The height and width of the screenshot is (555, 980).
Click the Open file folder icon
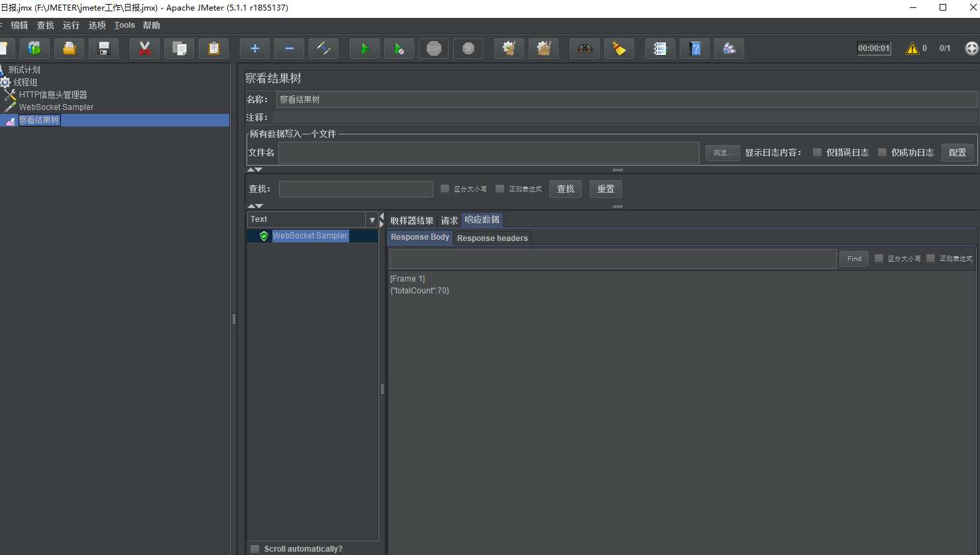pyautogui.click(x=69, y=48)
